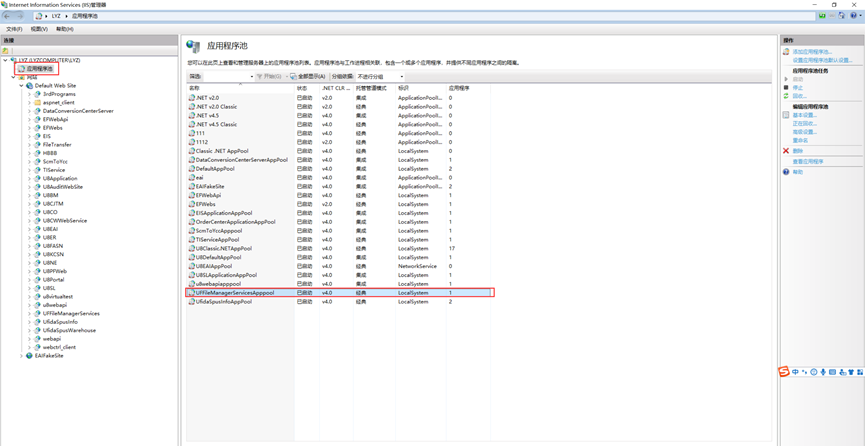
Task: Sort by the 名称 column header
Action: tap(240, 88)
